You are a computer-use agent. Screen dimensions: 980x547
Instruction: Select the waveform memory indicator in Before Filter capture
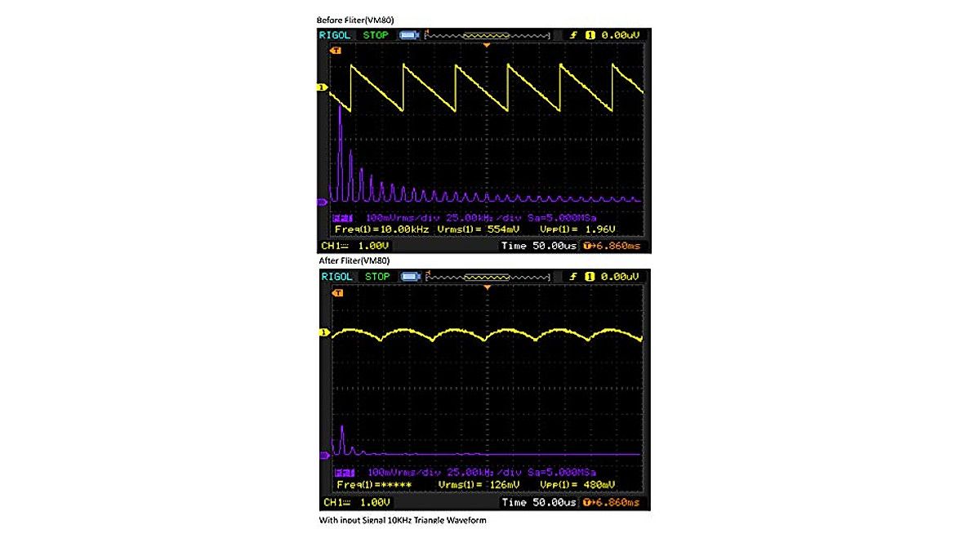pos(488,35)
